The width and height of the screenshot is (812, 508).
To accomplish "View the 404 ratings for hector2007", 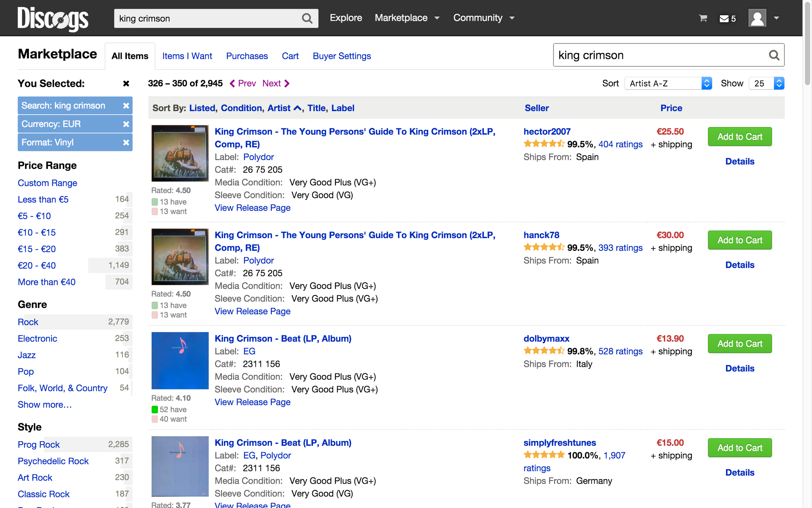I will [x=620, y=144].
